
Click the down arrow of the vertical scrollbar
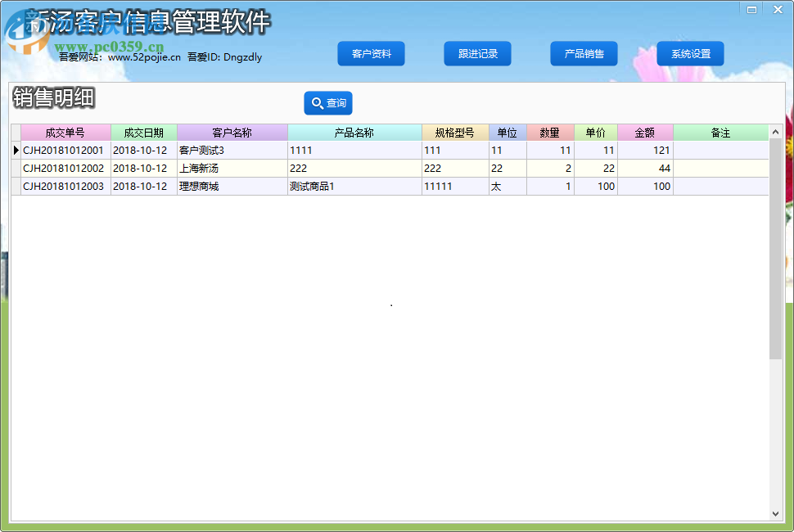[x=775, y=514]
